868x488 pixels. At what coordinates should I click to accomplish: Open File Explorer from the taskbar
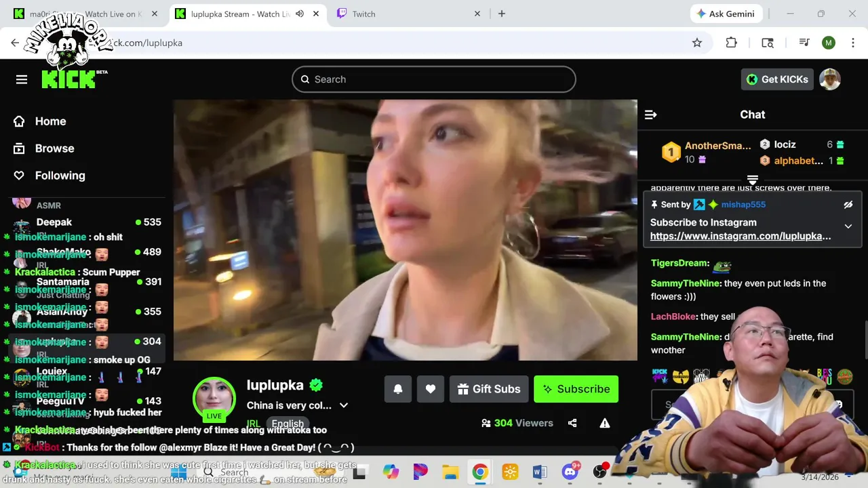pyautogui.click(x=450, y=472)
